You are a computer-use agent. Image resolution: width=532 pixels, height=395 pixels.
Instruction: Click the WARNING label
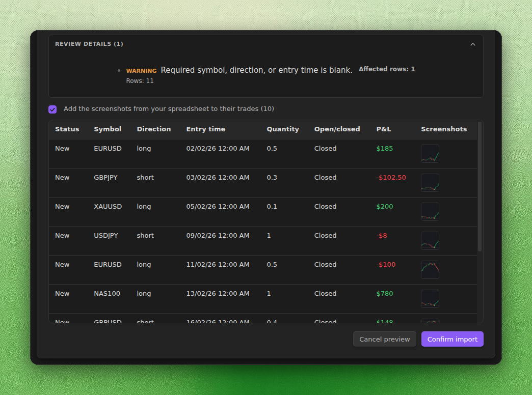click(x=141, y=71)
